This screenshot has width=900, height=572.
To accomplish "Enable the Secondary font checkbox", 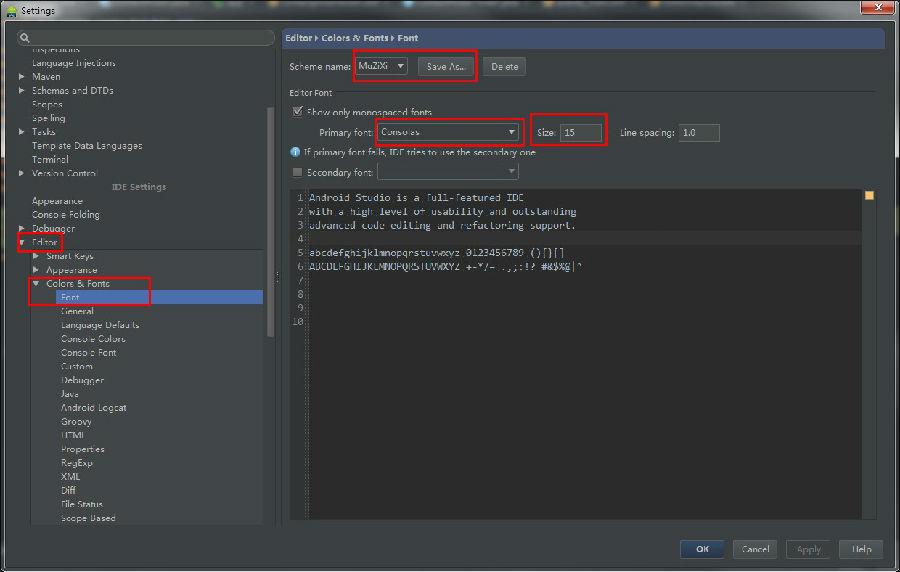I will [297, 172].
